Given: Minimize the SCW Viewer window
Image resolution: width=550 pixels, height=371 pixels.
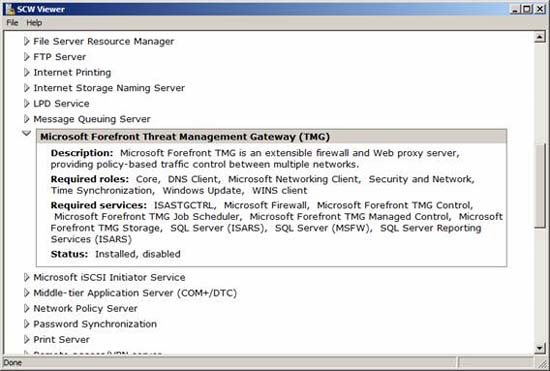Looking at the screenshot, I should [515, 9].
